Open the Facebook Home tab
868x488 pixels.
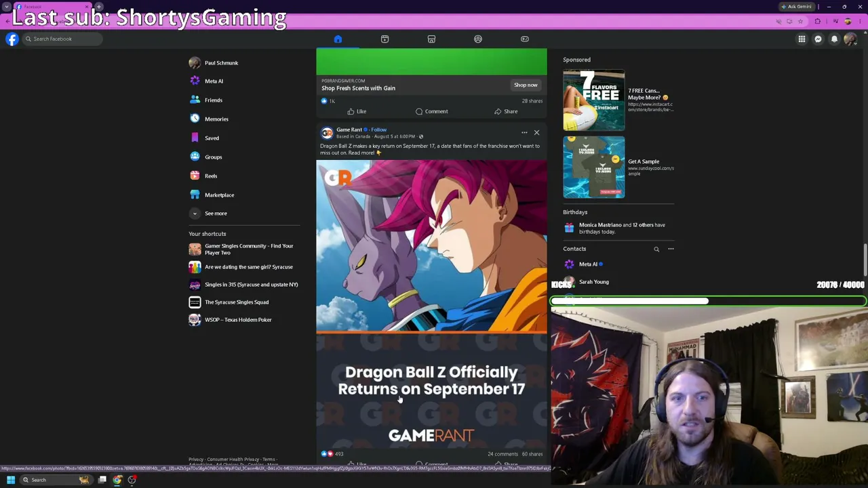[338, 39]
